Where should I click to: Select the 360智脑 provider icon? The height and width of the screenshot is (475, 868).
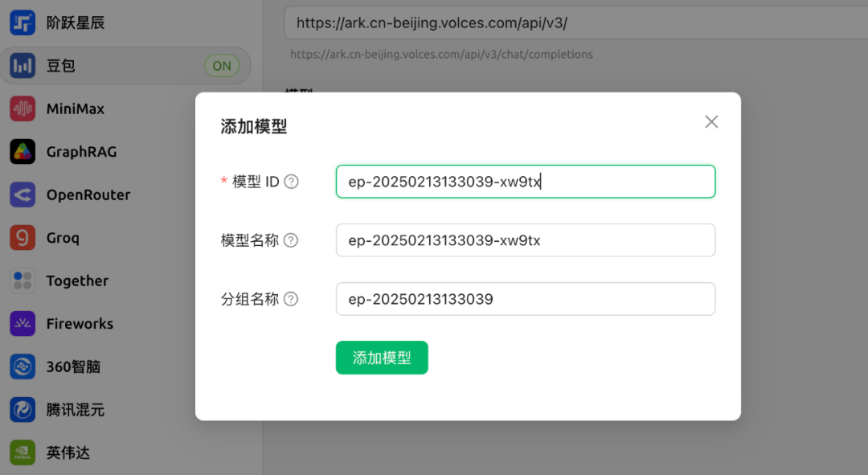(x=23, y=367)
